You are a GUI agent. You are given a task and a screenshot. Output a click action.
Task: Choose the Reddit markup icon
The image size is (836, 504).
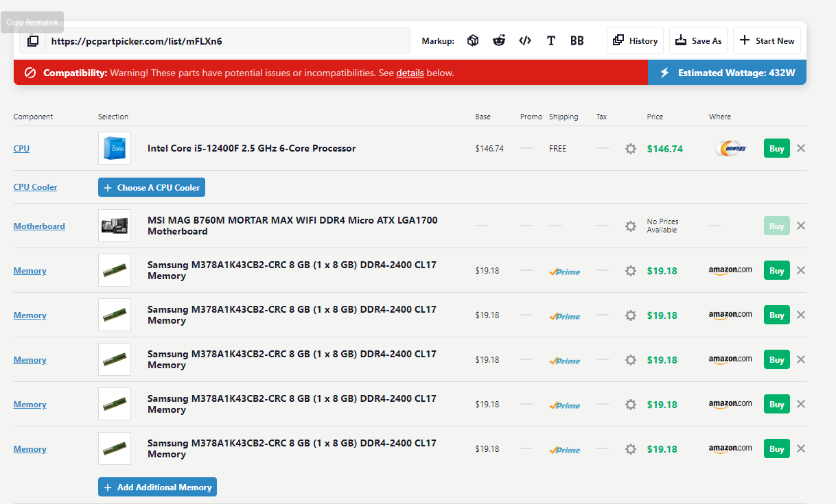click(499, 41)
